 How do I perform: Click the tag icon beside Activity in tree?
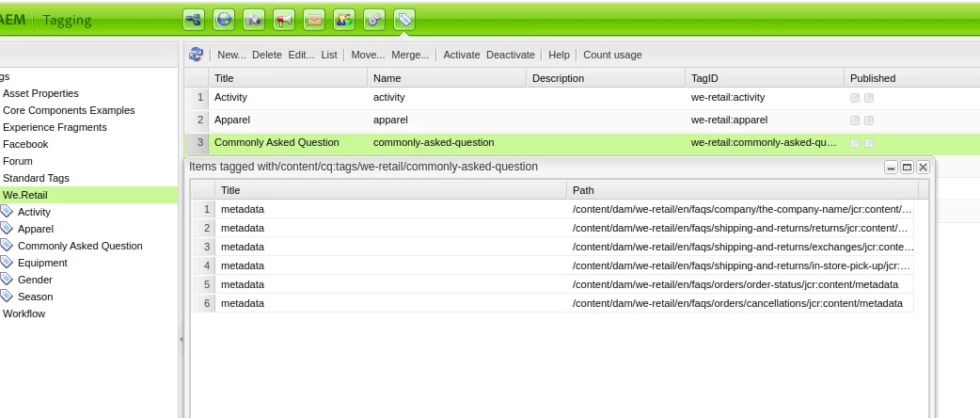tap(7, 212)
